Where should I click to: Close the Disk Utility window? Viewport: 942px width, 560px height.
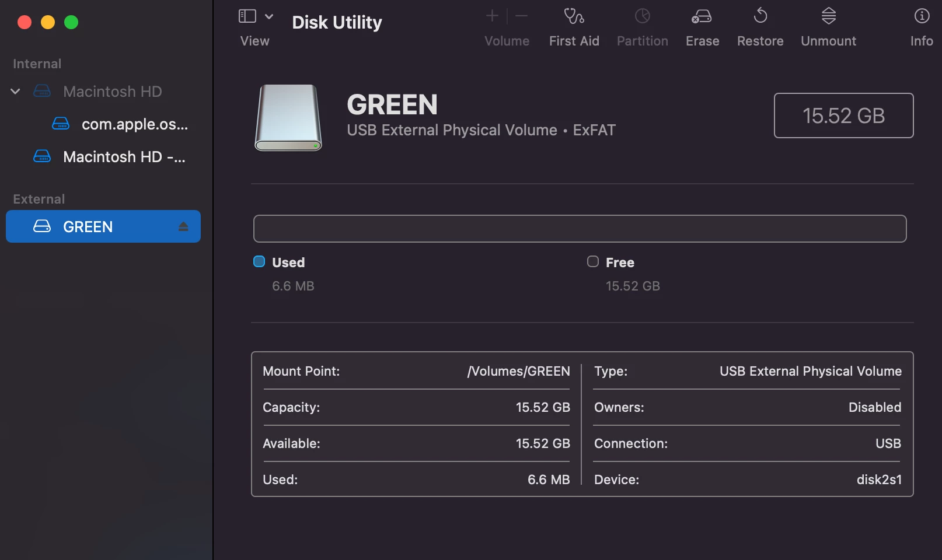coord(25,22)
